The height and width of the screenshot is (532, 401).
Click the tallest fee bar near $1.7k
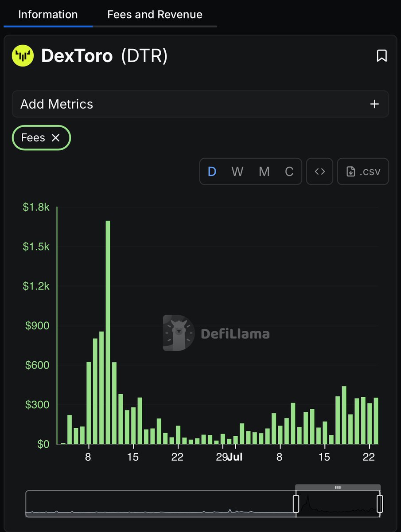coord(108,332)
